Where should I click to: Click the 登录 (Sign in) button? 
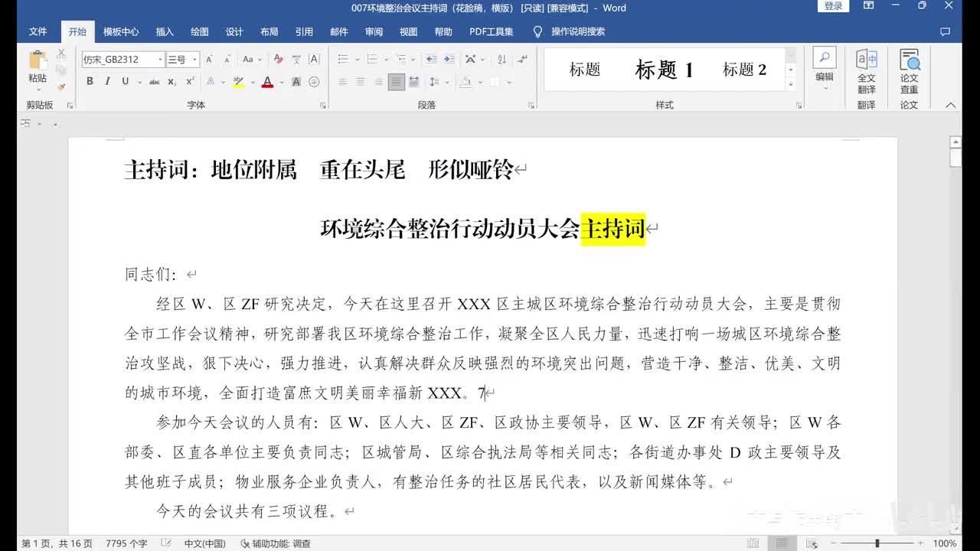(x=833, y=7)
